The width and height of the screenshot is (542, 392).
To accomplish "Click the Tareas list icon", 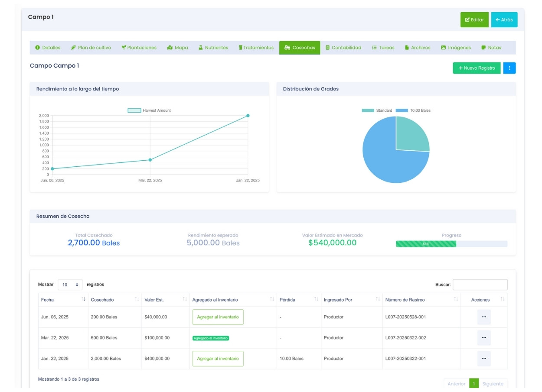I will click(x=374, y=48).
